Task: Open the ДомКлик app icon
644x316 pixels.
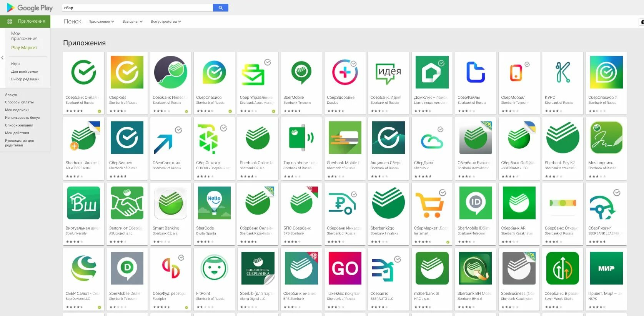Action: click(432, 72)
